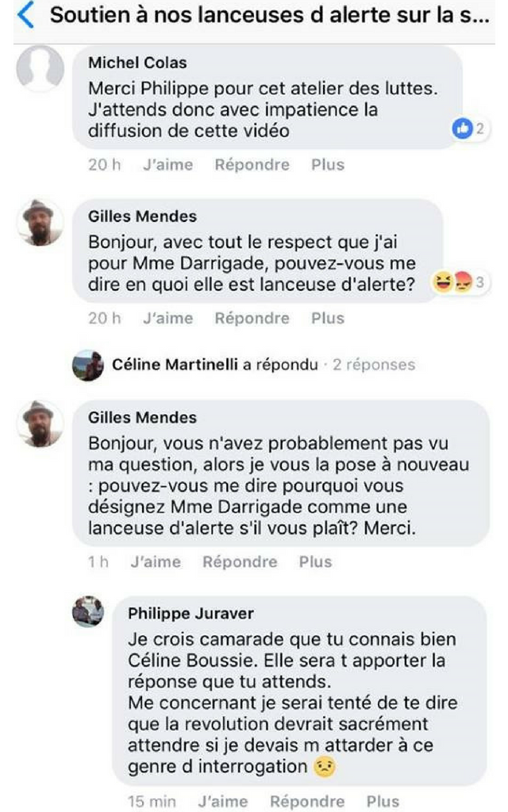The height and width of the screenshot is (812, 508).
Task: View the thumbs-up reaction count on Michel's comment
Action: point(470,128)
